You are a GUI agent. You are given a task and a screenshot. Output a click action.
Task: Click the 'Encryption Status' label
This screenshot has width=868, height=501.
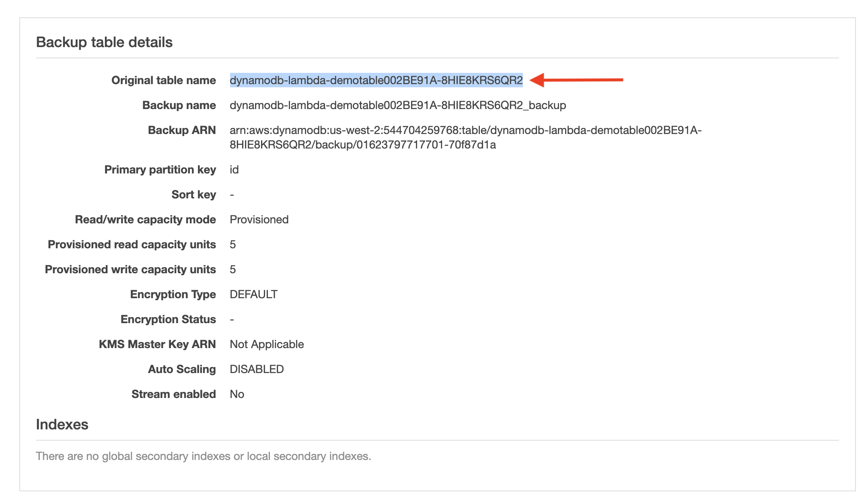tap(168, 320)
